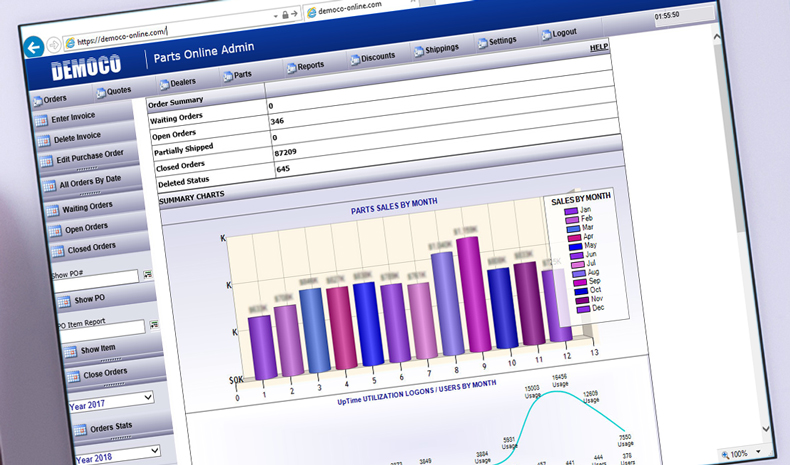
Task: Click the Delete Invoice grid icon
Action: [x=44, y=140]
